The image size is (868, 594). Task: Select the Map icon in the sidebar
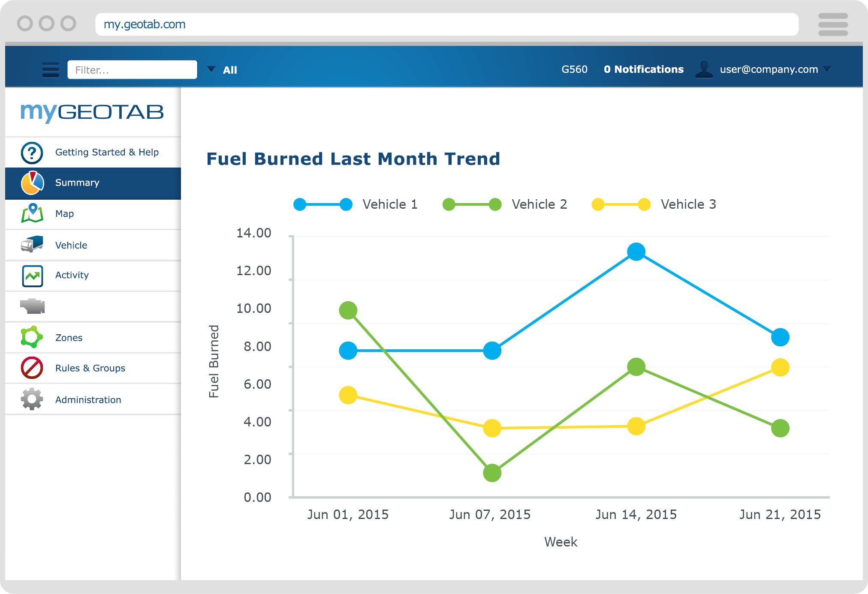(33, 213)
